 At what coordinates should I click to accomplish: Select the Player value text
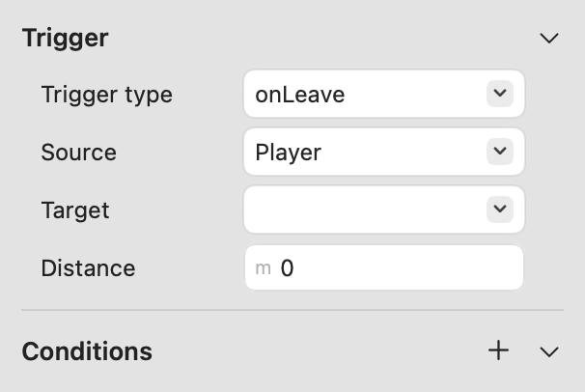pyautogui.click(x=288, y=153)
